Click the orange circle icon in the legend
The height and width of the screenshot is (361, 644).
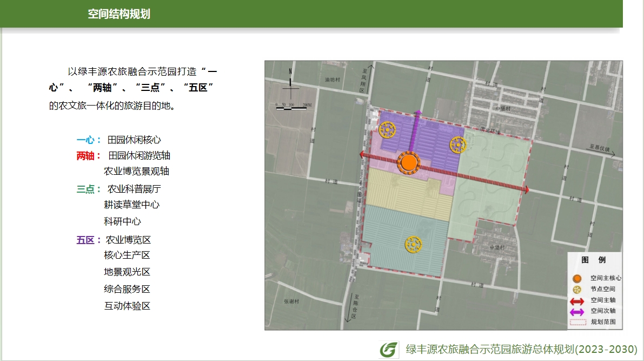577,279
